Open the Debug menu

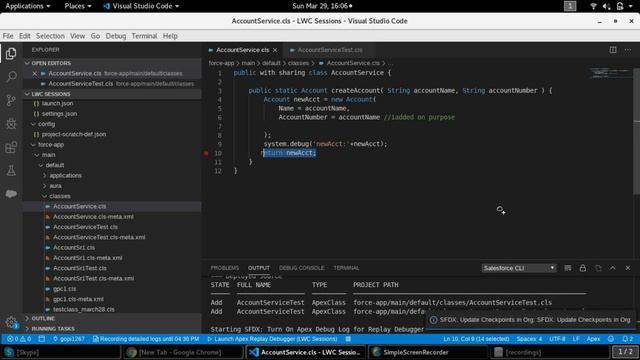pyautogui.click(x=116, y=36)
